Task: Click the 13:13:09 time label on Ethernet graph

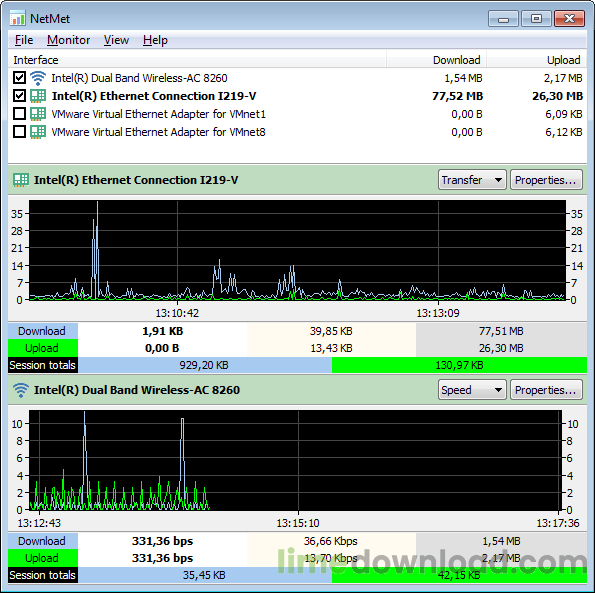Action: (438, 313)
